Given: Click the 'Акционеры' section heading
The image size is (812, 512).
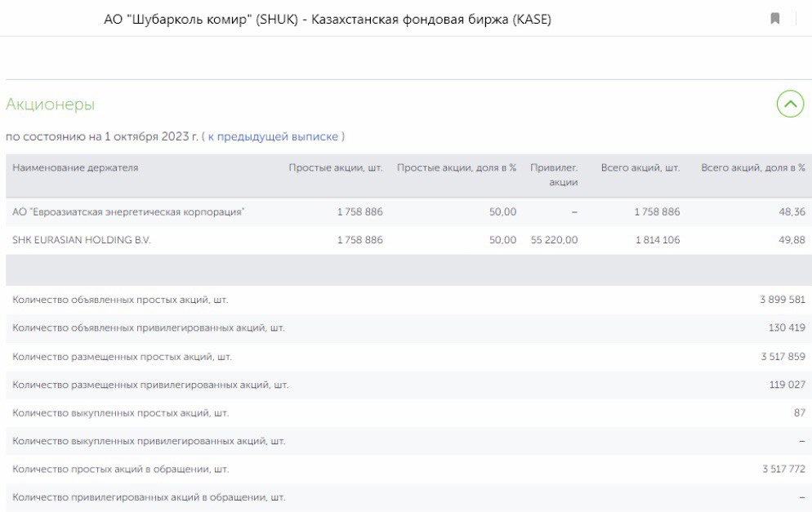Looking at the screenshot, I should [50, 105].
